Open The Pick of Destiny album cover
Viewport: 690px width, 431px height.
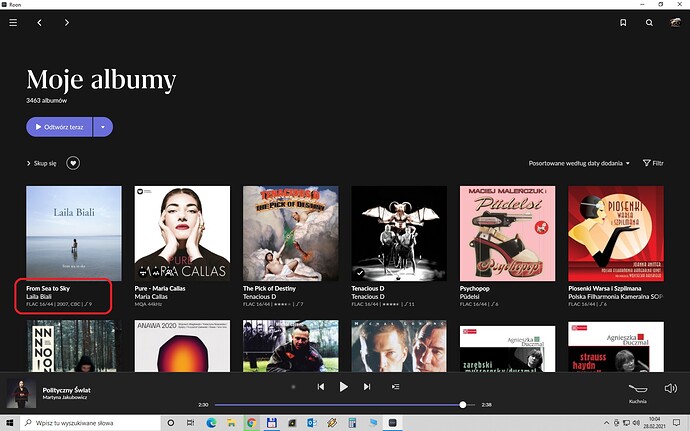pos(291,233)
